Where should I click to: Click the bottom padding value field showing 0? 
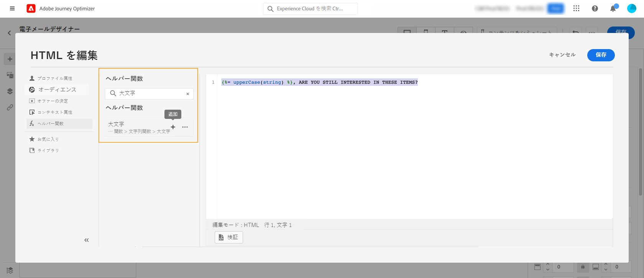tap(621, 267)
